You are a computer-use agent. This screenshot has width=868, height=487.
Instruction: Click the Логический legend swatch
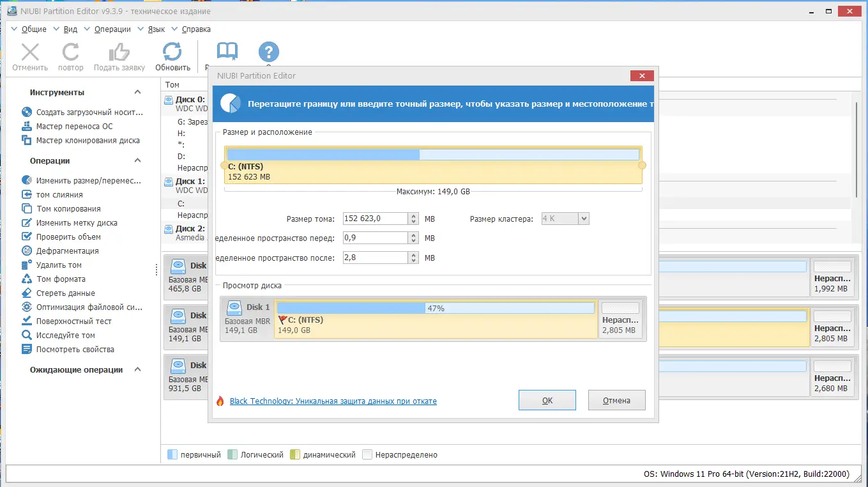coord(232,455)
